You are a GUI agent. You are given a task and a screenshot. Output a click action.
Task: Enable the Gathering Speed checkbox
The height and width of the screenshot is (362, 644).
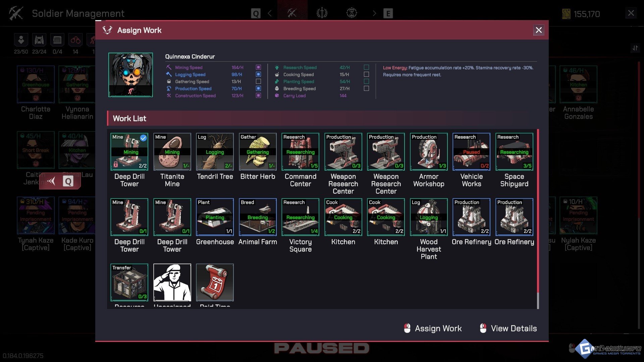(x=258, y=81)
